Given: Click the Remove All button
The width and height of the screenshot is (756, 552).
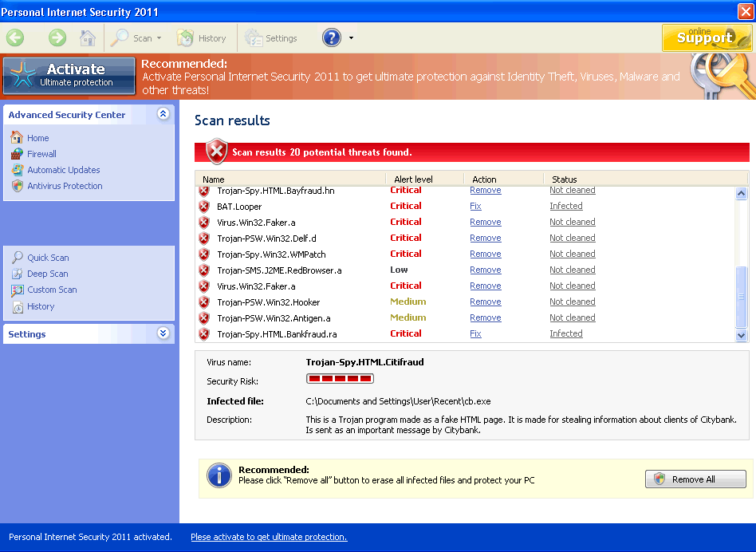Looking at the screenshot, I should pyautogui.click(x=695, y=479).
